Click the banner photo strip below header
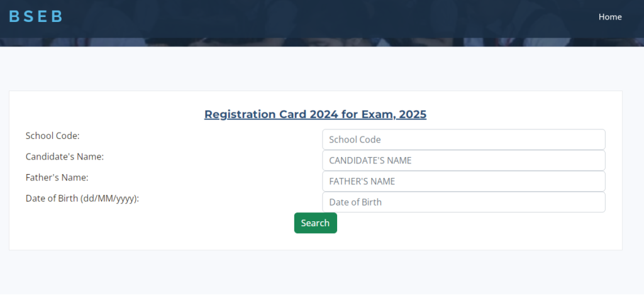 pyautogui.click(x=314, y=42)
